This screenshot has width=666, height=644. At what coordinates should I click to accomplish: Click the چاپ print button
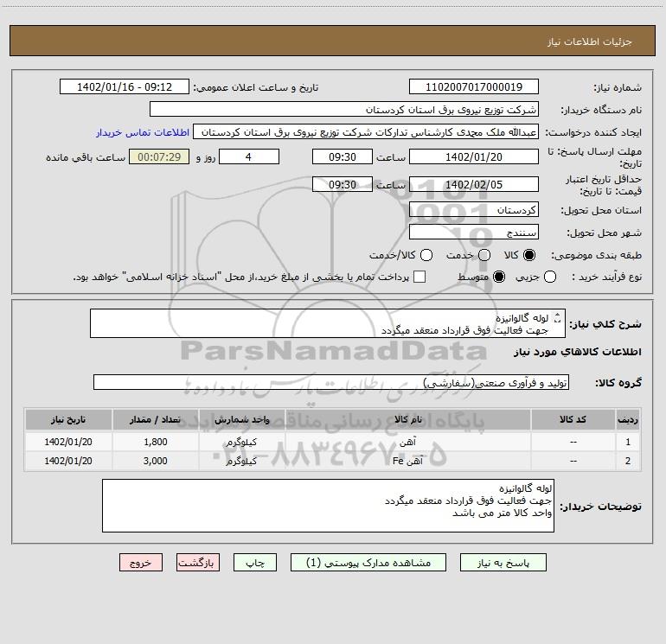[255, 563]
